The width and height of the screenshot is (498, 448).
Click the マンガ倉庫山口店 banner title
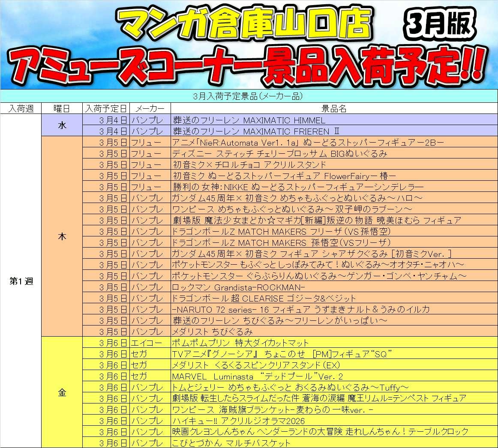point(244,24)
